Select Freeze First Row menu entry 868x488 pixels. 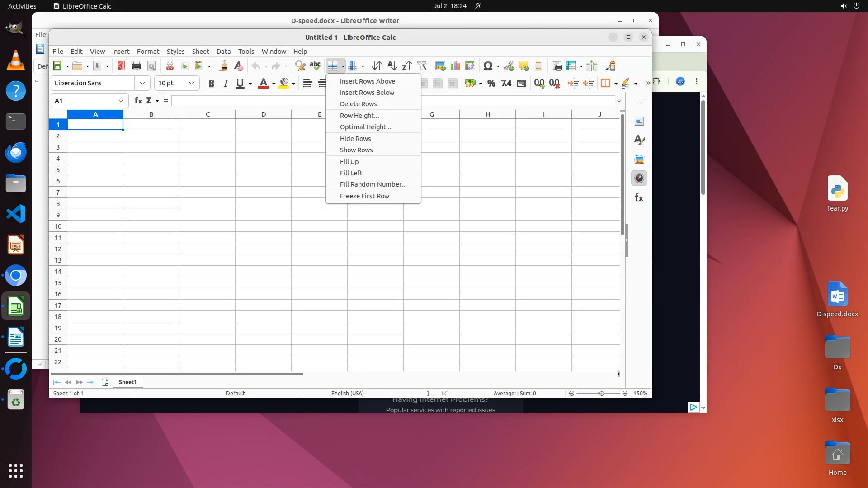[364, 196]
